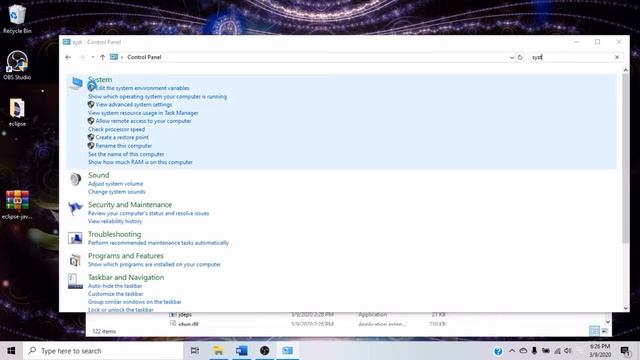Show hidden system tray icons
This screenshot has height=360, width=640.
click(512, 351)
